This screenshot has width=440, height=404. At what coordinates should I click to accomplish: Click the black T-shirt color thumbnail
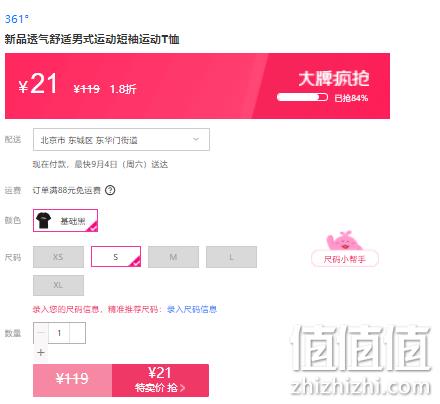[43, 220]
